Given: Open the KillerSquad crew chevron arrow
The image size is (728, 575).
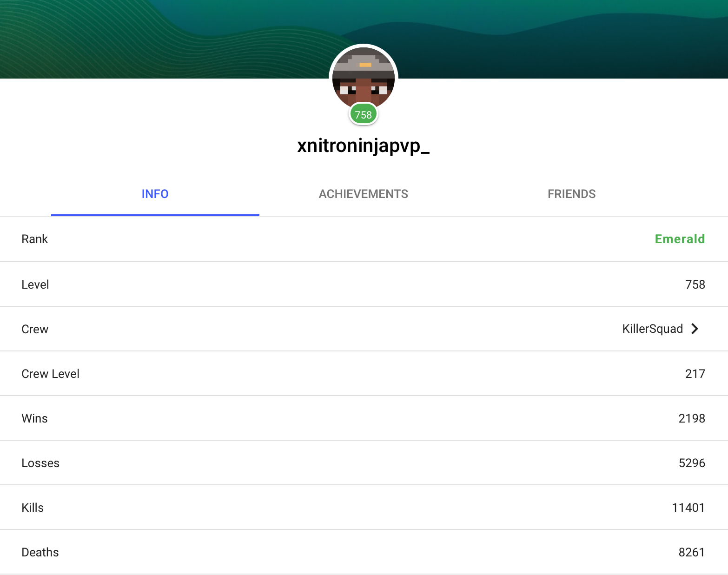Looking at the screenshot, I should [695, 329].
